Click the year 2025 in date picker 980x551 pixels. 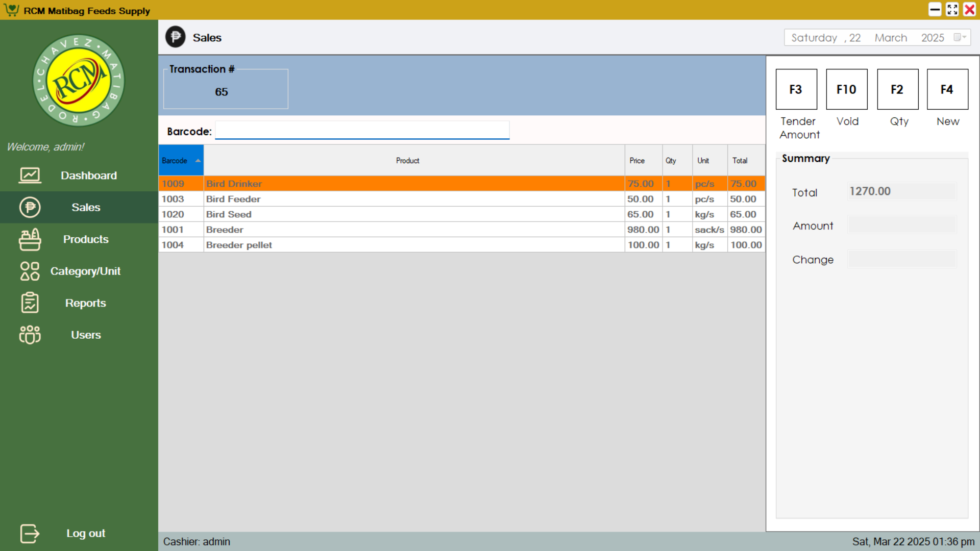click(x=933, y=38)
